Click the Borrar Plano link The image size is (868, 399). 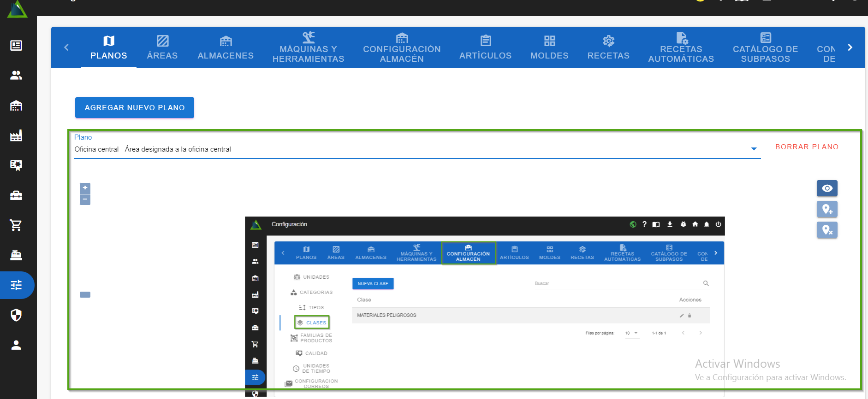tap(807, 147)
